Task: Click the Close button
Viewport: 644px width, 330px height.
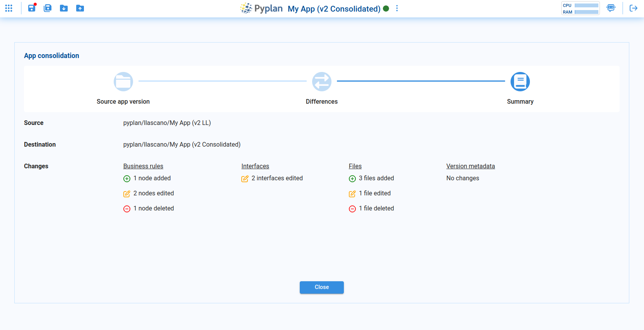Action: [321, 287]
